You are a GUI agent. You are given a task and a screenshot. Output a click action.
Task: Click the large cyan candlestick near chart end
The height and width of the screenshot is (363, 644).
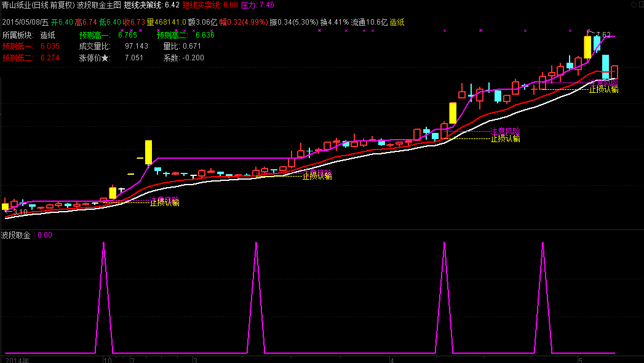tap(605, 66)
